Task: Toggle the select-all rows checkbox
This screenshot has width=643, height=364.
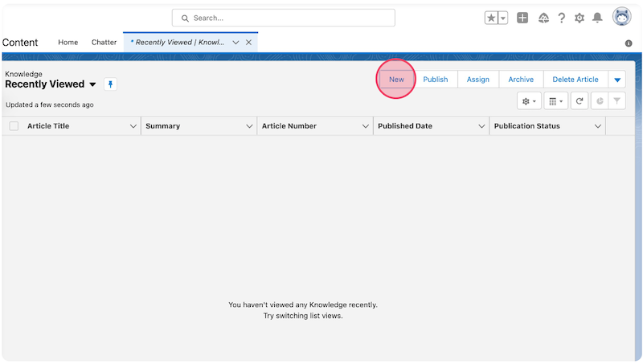Action: coord(14,126)
